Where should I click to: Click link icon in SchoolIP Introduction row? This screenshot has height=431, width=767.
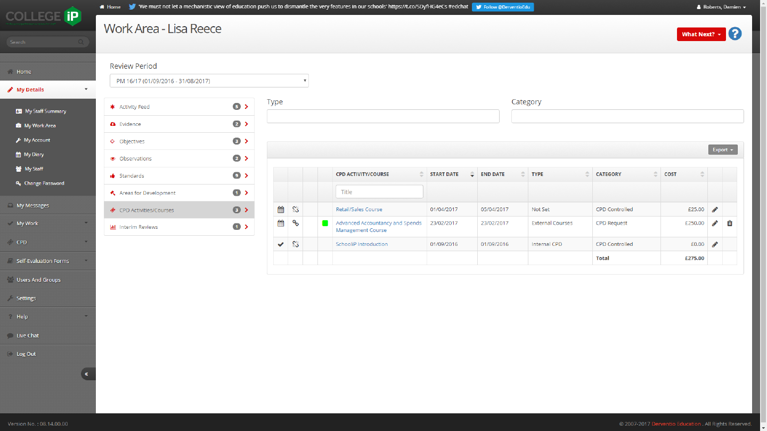295,244
